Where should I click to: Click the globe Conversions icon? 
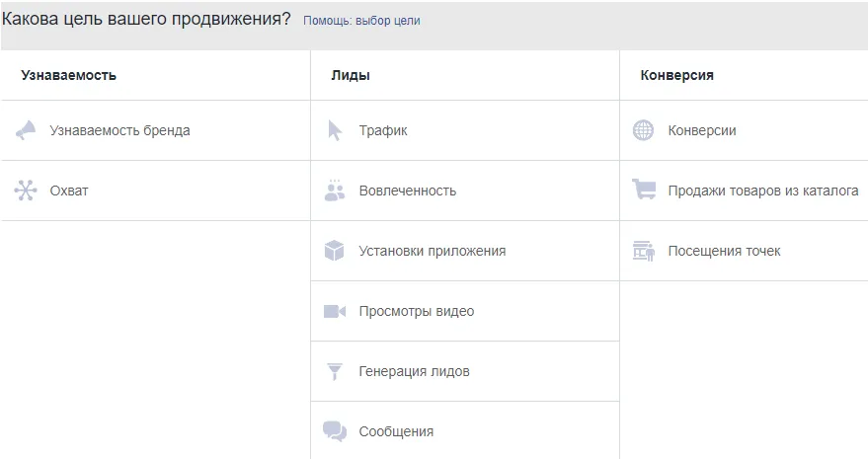point(644,130)
